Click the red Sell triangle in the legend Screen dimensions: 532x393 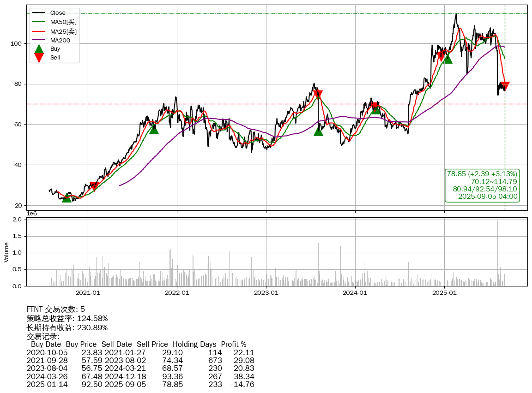pyautogui.click(x=39, y=58)
